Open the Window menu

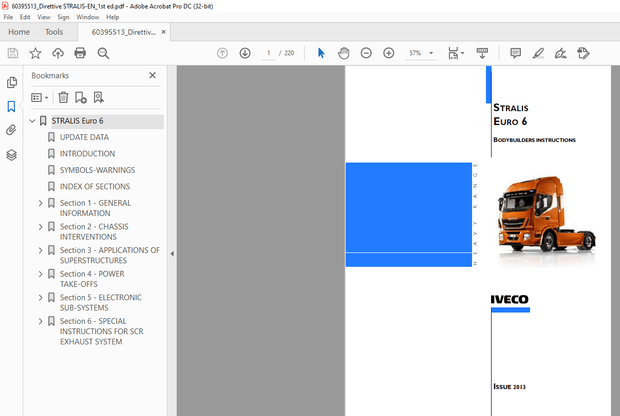pos(88,17)
